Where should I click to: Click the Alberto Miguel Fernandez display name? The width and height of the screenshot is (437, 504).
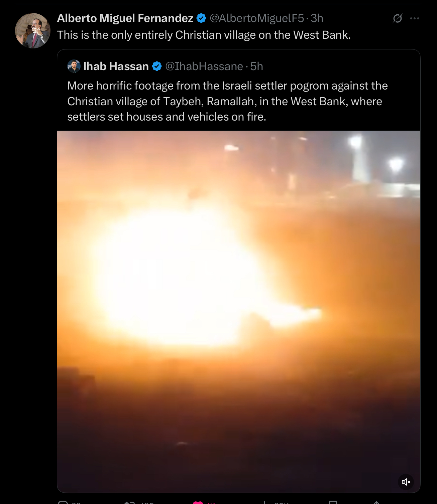point(125,18)
